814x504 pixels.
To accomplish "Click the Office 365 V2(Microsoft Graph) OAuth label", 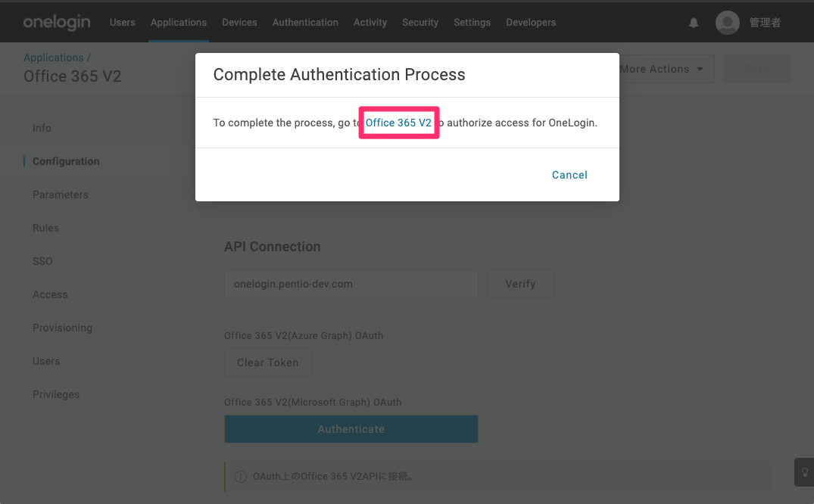I will click(x=313, y=403).
